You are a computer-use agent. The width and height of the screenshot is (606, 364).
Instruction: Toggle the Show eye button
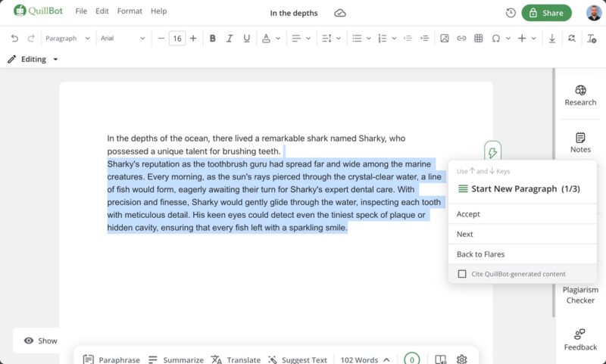[x=40, y=341]
